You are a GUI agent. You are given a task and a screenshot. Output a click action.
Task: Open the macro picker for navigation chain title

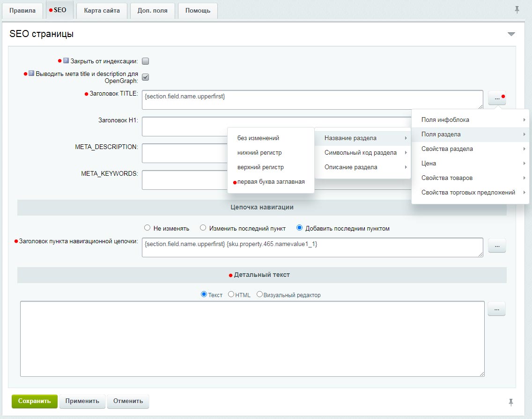click(x=496, y=245)
